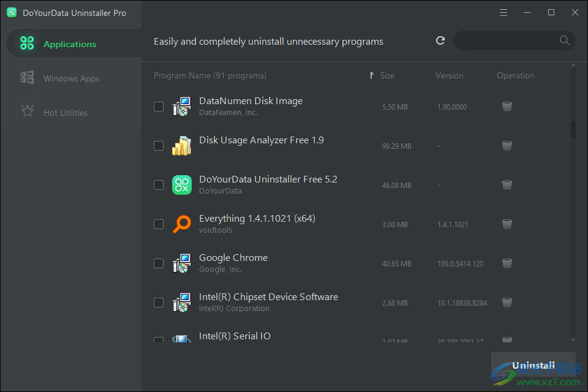
Task: Select the Google Chrome checkbox
Action: 159,263
